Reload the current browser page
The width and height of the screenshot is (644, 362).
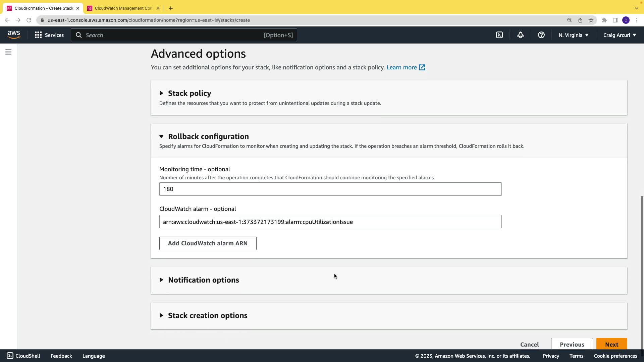pyautogui.click(x=29, y=20)
